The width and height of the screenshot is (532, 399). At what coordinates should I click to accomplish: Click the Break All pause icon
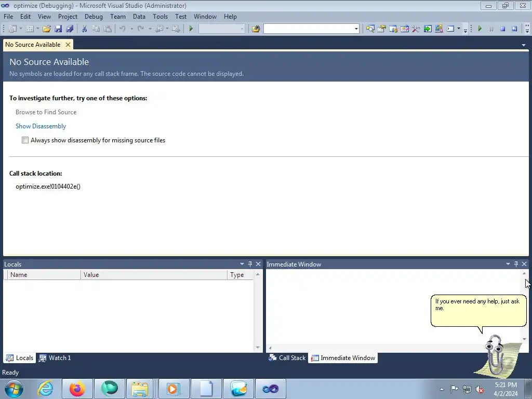[x=491, y=29]
